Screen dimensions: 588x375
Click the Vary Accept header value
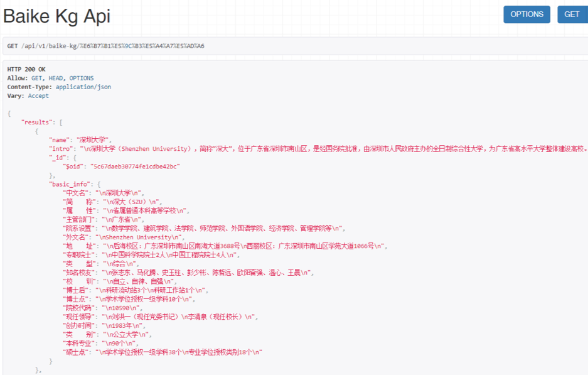(x=38, y=95)
